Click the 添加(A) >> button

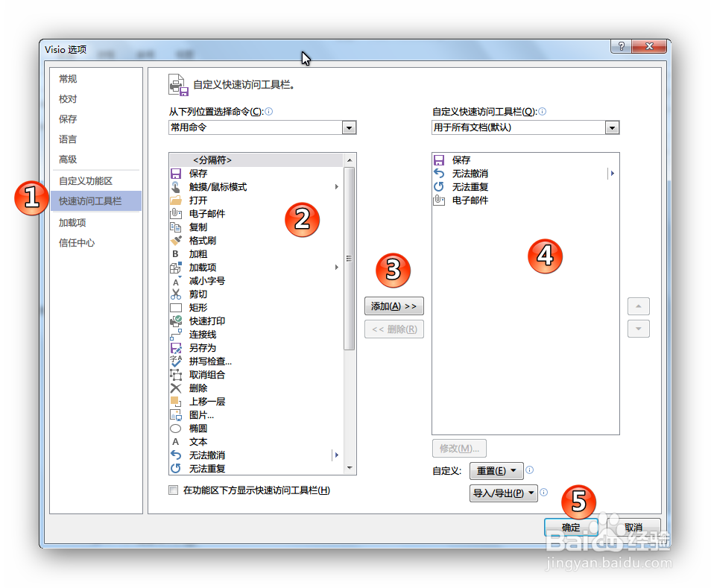(x=394, y=306)
